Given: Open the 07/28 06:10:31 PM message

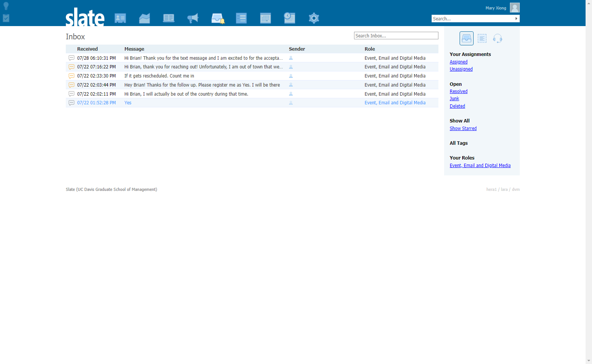Looking at the screenshot, I should [x=252, y=58].
